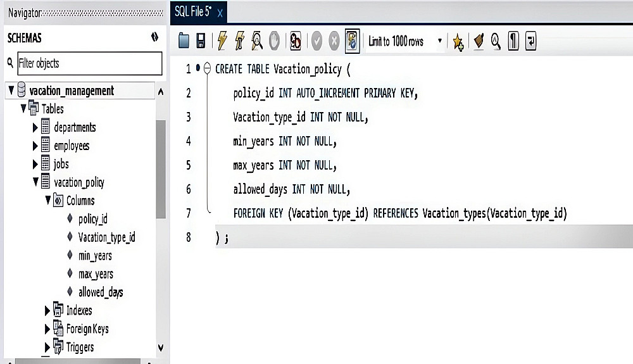This screenshot has width=633, height=364.
Task: Place cursor on 'allowed_days INT NOT NULL' line
Action: [291, 189]
